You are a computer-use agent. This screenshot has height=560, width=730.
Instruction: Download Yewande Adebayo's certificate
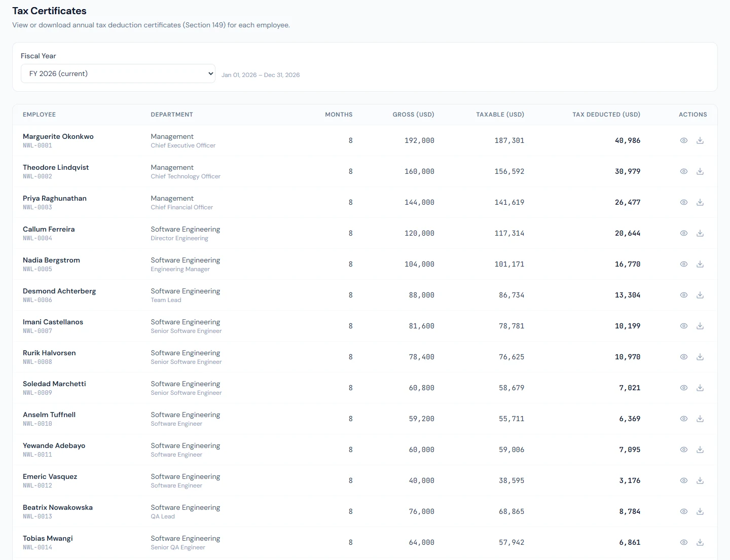pyautogui.click(x=700, y=450)
